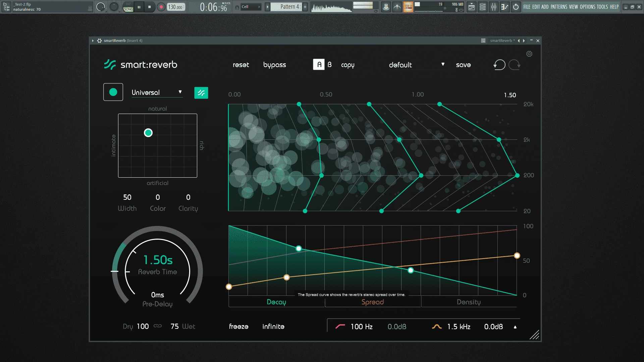Click the Dry/Wet link chain icon
644x362 pixels.
158,326
